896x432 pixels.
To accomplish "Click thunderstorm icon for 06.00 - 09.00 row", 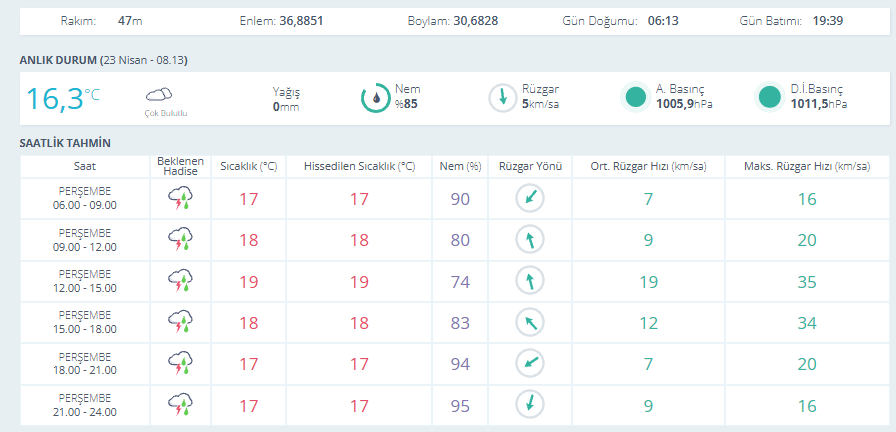I will (181, 199).
